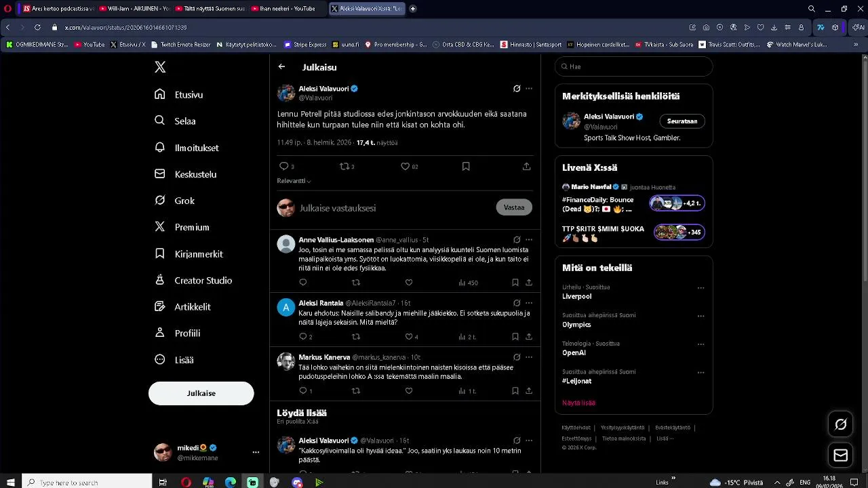Reply to Aleksi Rantala's comment

click(x=303, y=337)
